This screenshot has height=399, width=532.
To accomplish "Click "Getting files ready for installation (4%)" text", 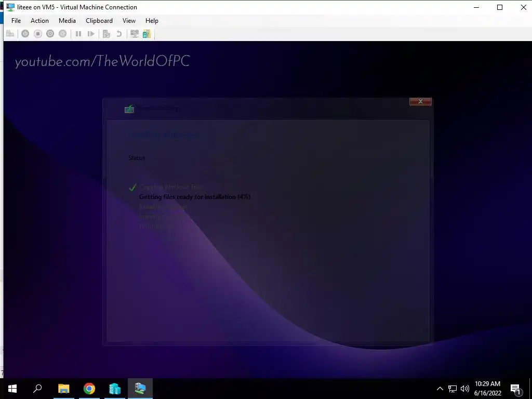I will tap(195, 197).
